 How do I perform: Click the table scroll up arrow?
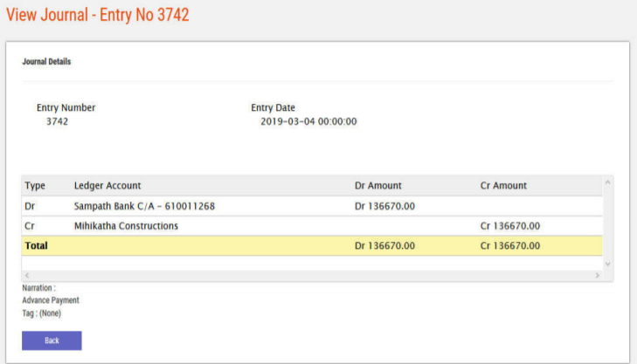click(x=608, y=182)
